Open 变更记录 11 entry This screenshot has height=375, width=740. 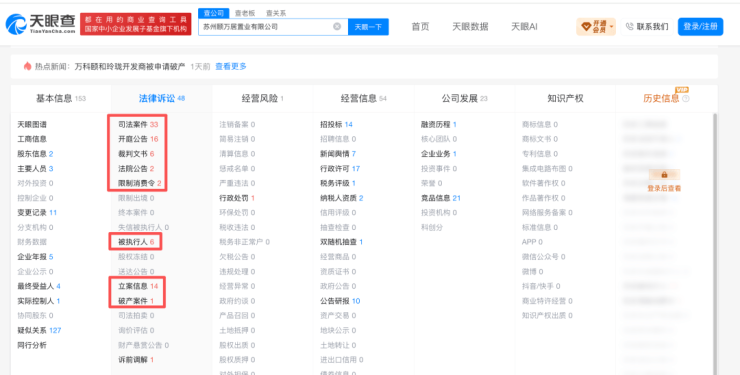point(37,213)
